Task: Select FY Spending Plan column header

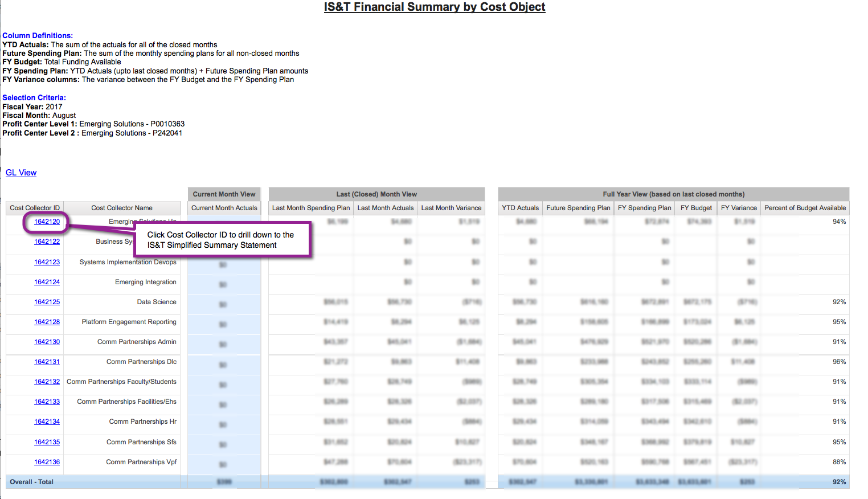Action: [645, 208]
